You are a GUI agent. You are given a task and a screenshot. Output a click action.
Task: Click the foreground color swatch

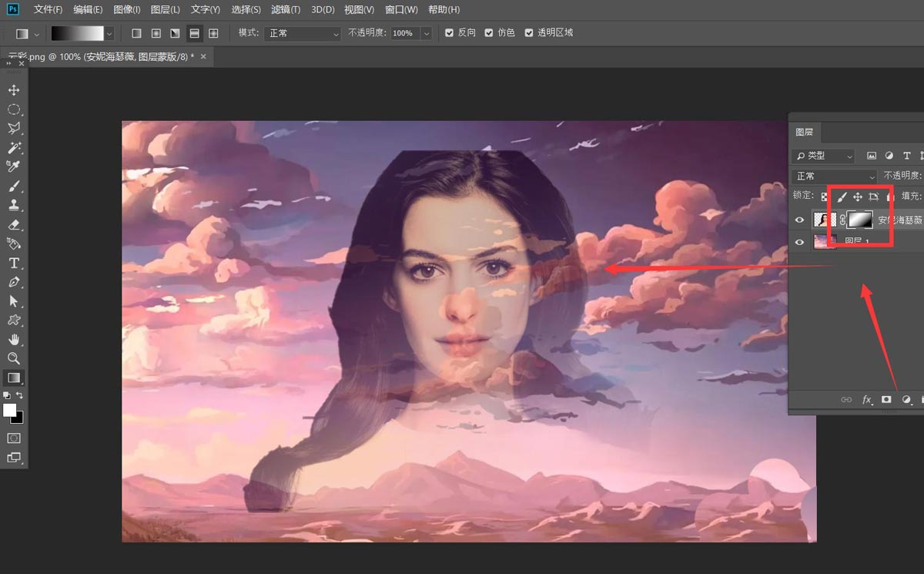tap(9, 409)
